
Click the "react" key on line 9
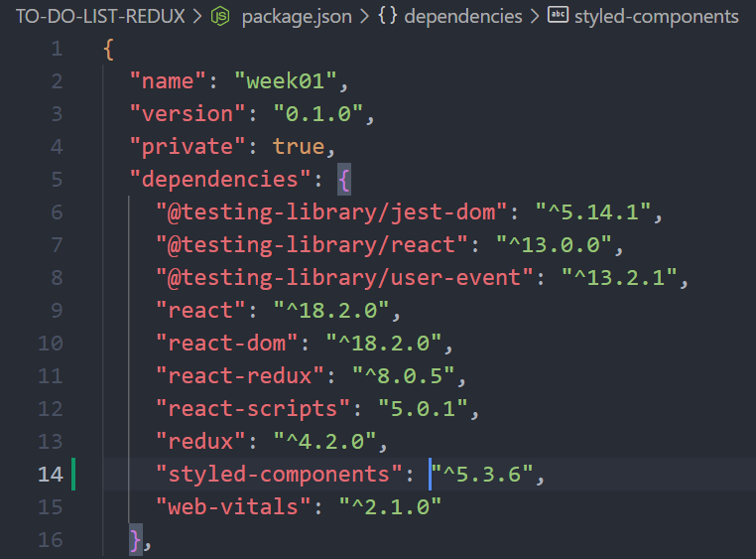[x=200, y=311]
